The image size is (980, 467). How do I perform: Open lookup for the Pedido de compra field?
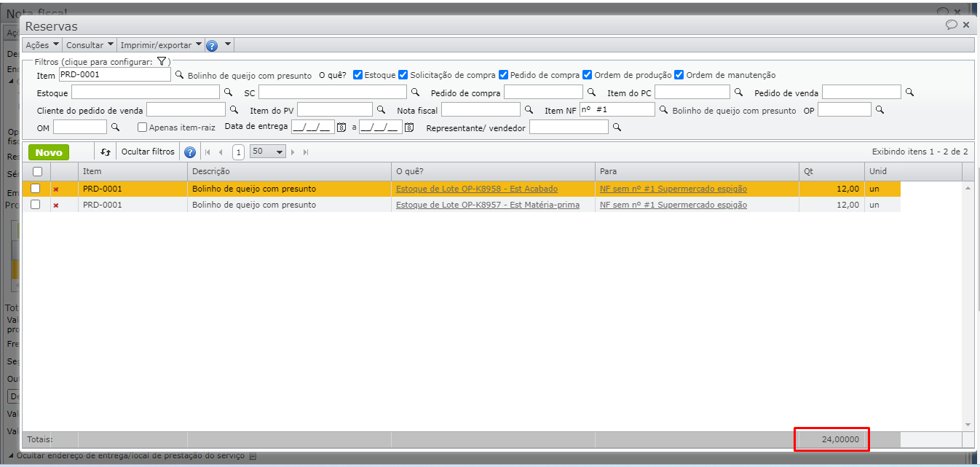coord(591,93)
